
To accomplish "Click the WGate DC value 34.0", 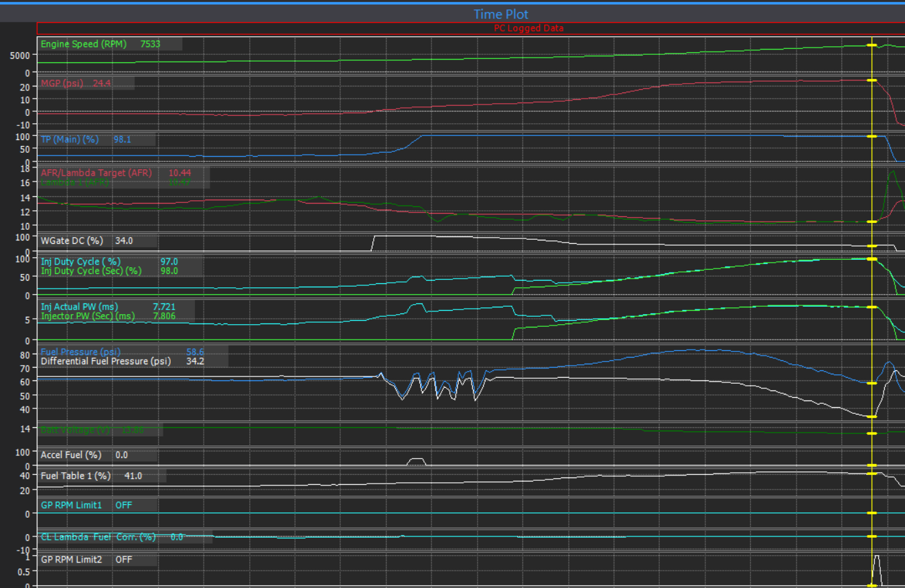I will [x=124, y=241].
